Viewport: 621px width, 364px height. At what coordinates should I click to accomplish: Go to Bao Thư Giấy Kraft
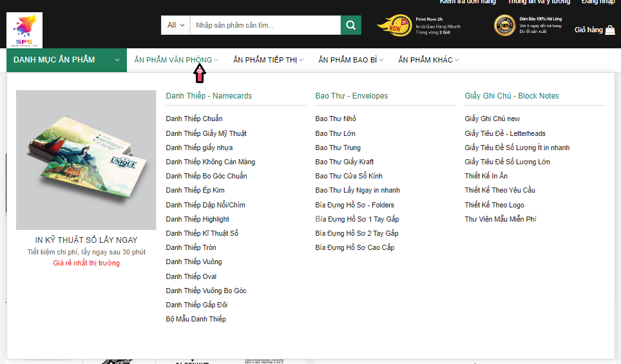point(344,162)
